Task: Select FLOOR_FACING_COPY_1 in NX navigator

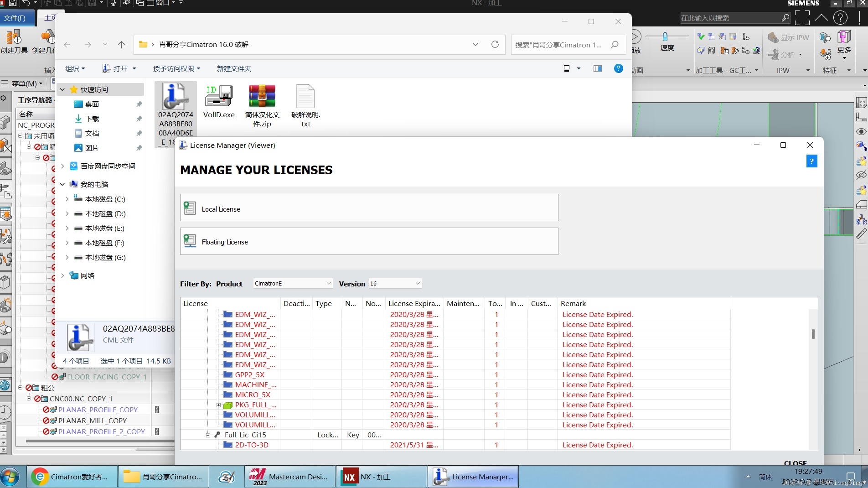Action: click(107, 377)
